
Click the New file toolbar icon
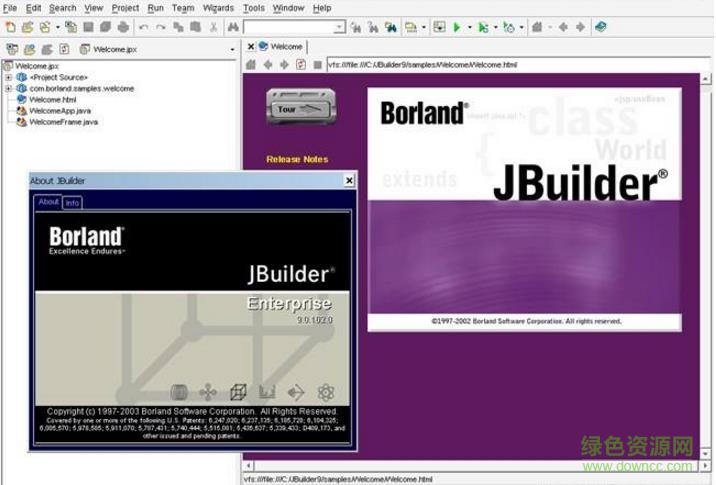10,27
